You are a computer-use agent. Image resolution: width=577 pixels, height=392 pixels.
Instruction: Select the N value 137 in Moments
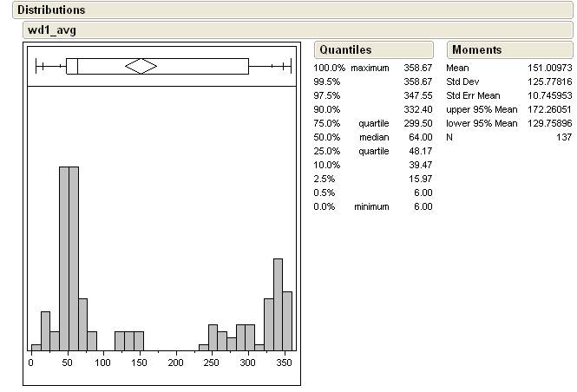pos(564,137)
